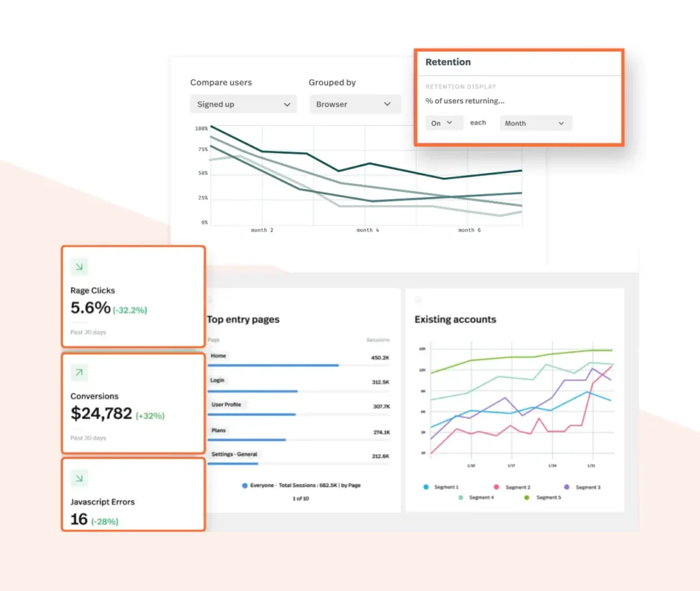Screen dimensions: 700x591
Task: Click Past 30 days under Rage Clicks
Action: pos(88,332)
